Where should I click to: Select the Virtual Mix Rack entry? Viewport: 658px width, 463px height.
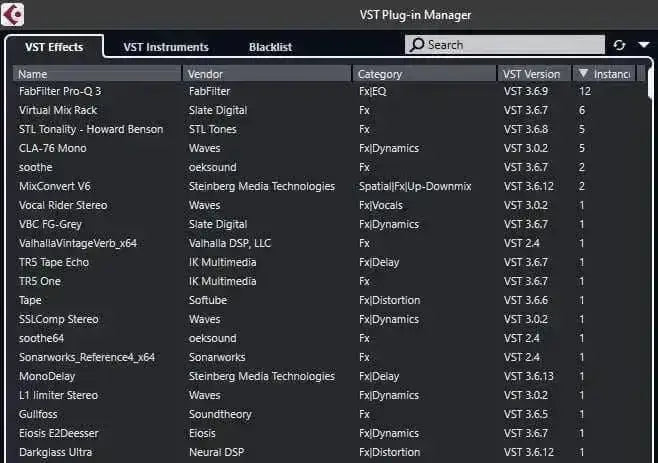(x=58, y=110)
